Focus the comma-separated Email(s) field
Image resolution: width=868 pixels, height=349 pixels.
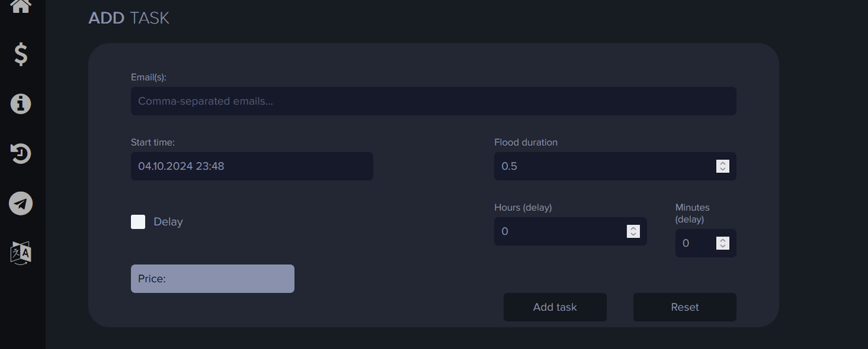pos(433,101)
